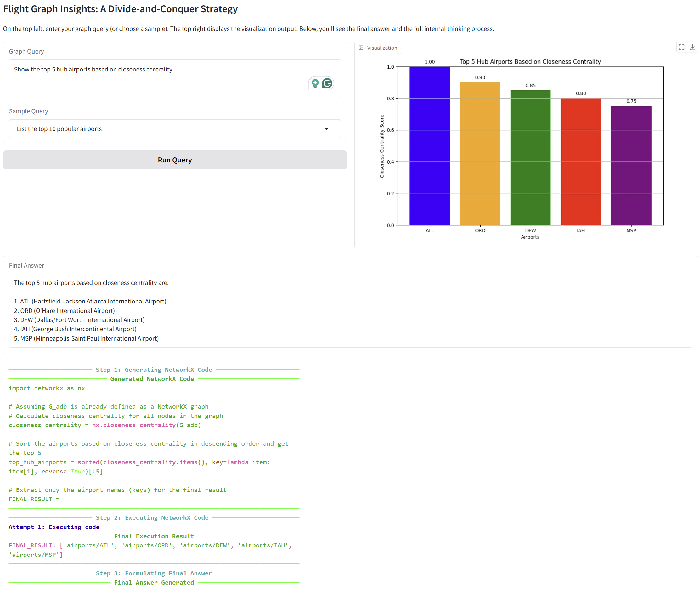
Task: Click the image icon beside Visualization label
Action: [x=361, y=48]
